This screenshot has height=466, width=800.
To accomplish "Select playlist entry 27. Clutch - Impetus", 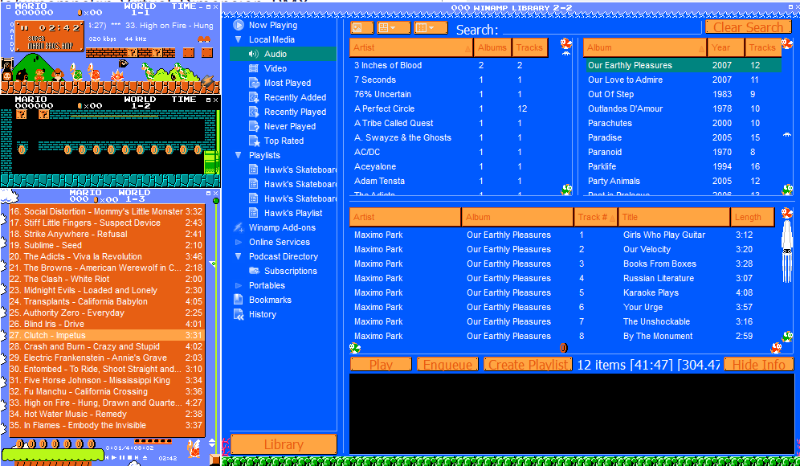I will [107, 335].
